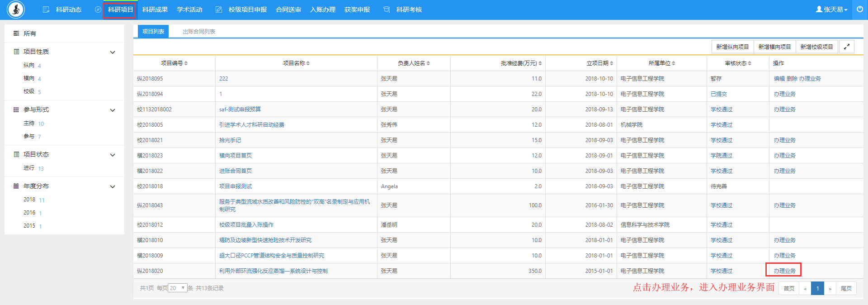Switch to the 出账合同列表 tab
This screenshot has width=868, height=305.
[198, 32]
